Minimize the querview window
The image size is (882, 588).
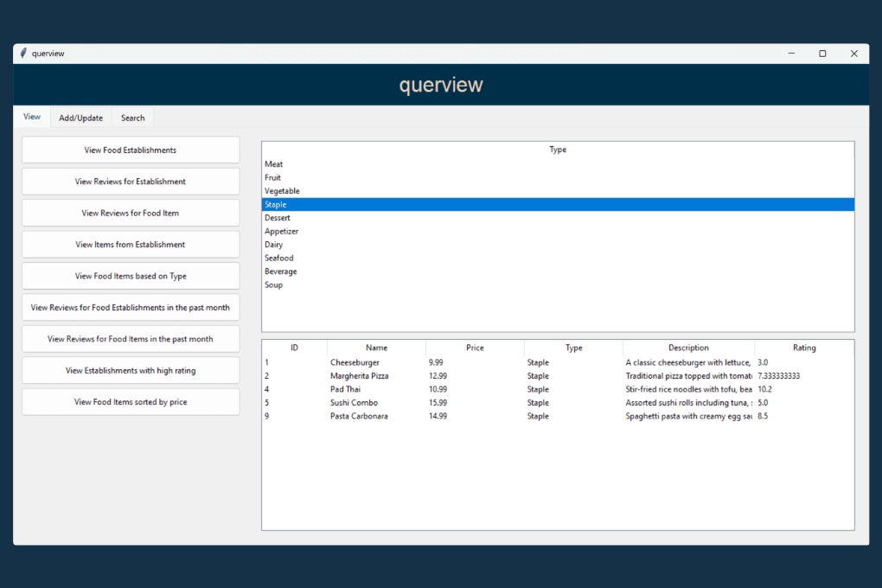point(791,54)
